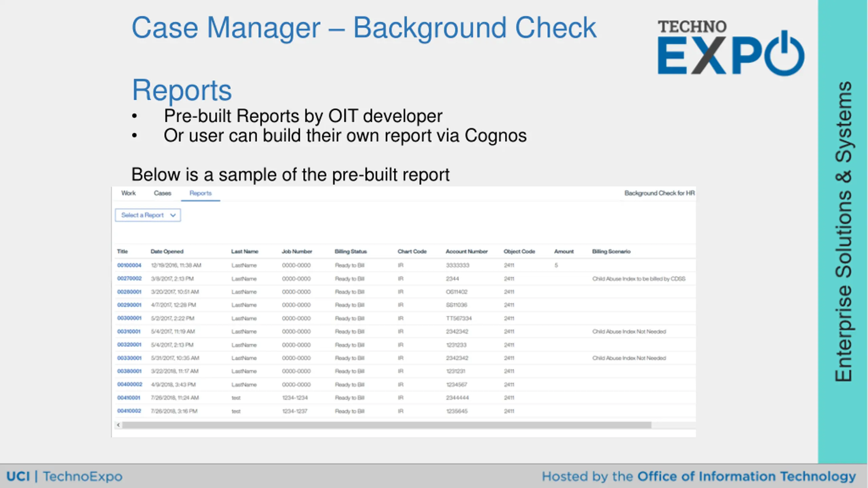This screenshot has width=868, height=488.
Task: Click the Object Code column header
Action: [519, 251]
